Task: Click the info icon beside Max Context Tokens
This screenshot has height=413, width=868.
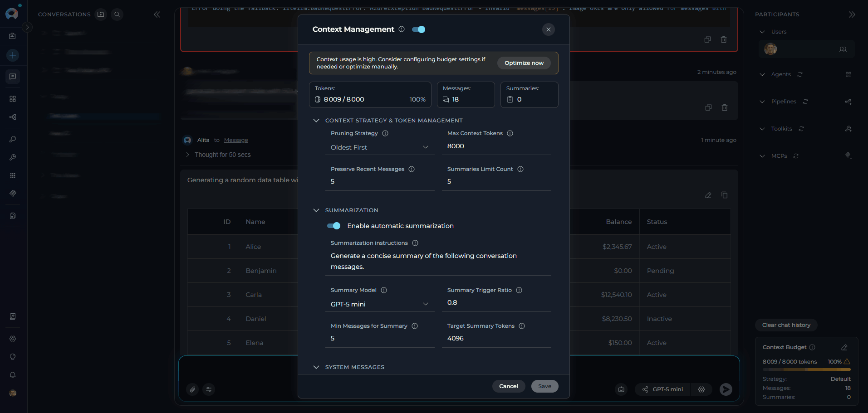Action: (x=510, y=133)
